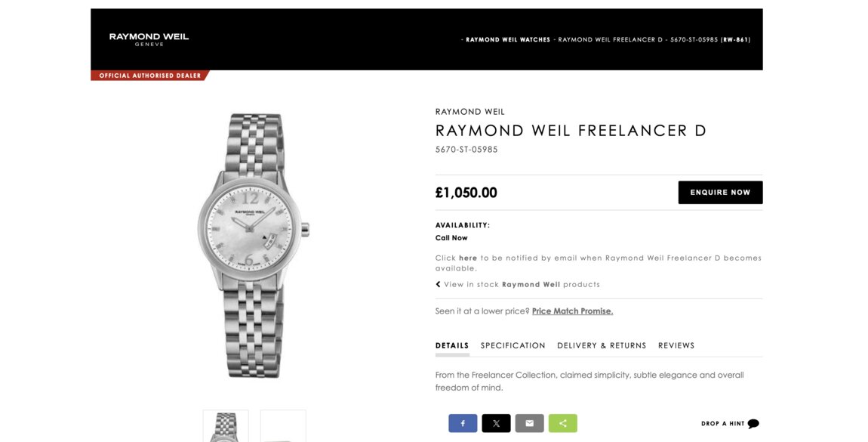Open the Specification tab
This screenshot has width=868, height=442.
512,346
